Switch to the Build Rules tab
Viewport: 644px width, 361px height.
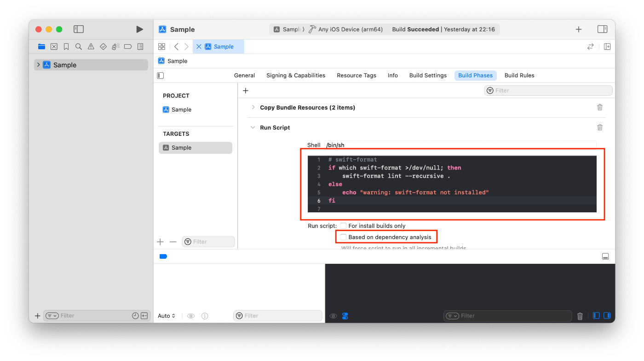pyautogui.click(x=519, y=76)
